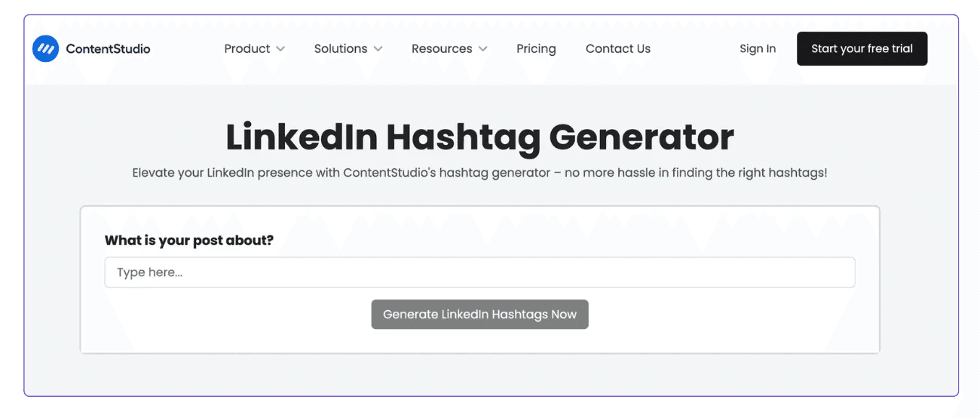
Task: Click the LinkedIn Hashtag Generator heading
Action: (x=479, y=137)
